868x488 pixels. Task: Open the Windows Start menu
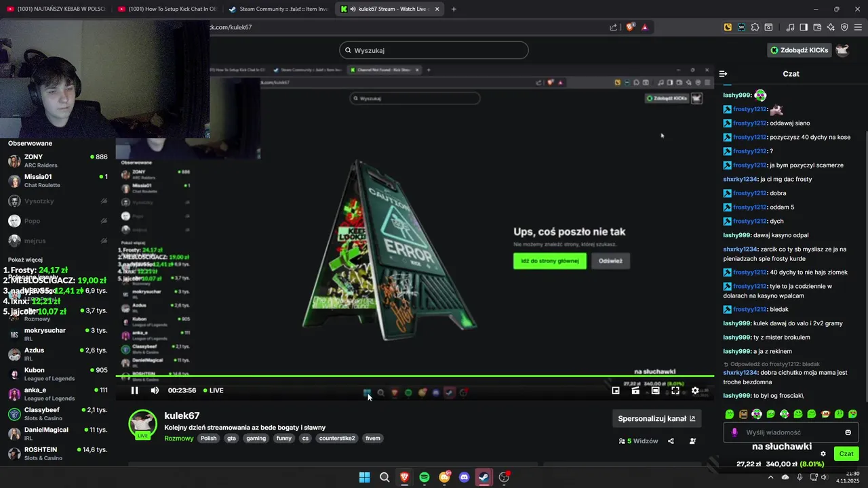[x=364, y=477]
